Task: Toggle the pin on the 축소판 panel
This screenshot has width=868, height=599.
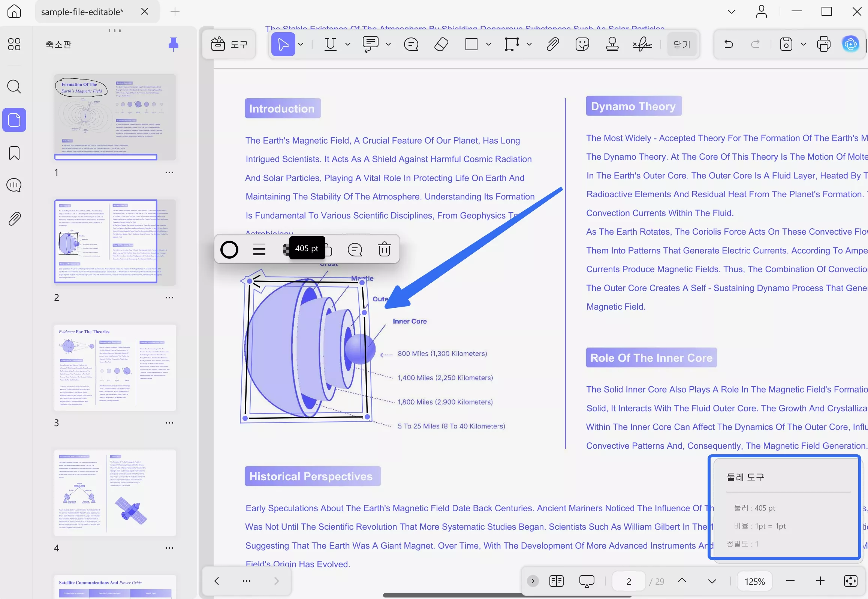Action: tap(174, 44)
